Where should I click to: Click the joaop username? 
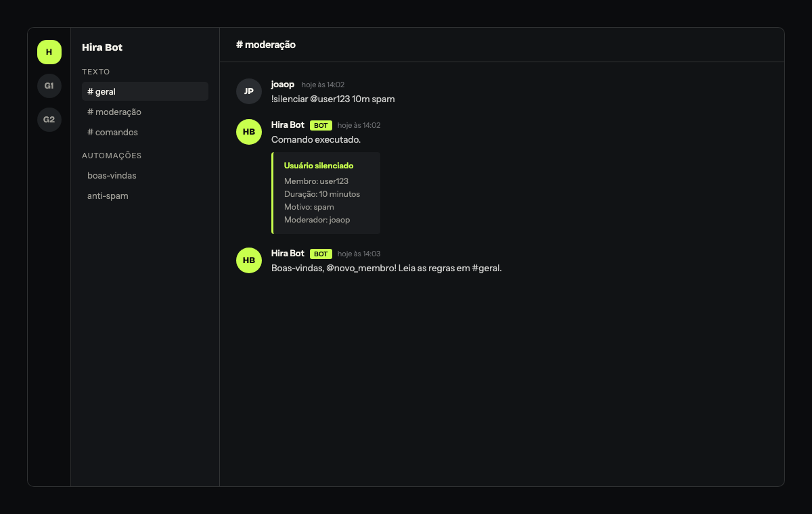click(283, 85)
